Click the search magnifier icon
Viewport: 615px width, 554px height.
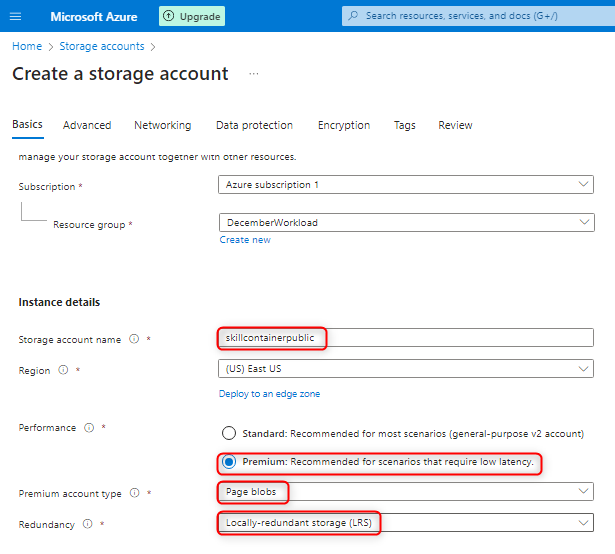(x=353, y=16)
